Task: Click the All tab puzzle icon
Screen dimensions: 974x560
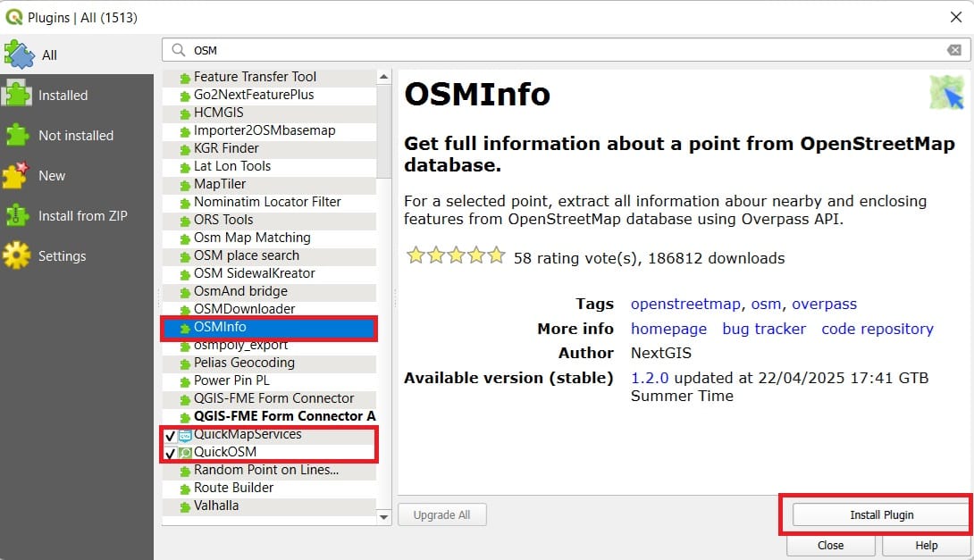Action: point(20,54)
